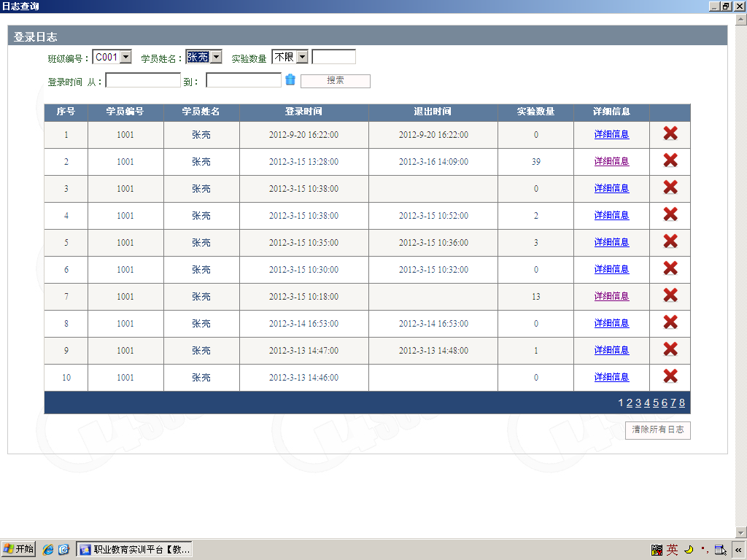The width and height of the screenshot is (747, 560).
Task: Click the 实验数量 column header
Action: [x=536, y=112]
